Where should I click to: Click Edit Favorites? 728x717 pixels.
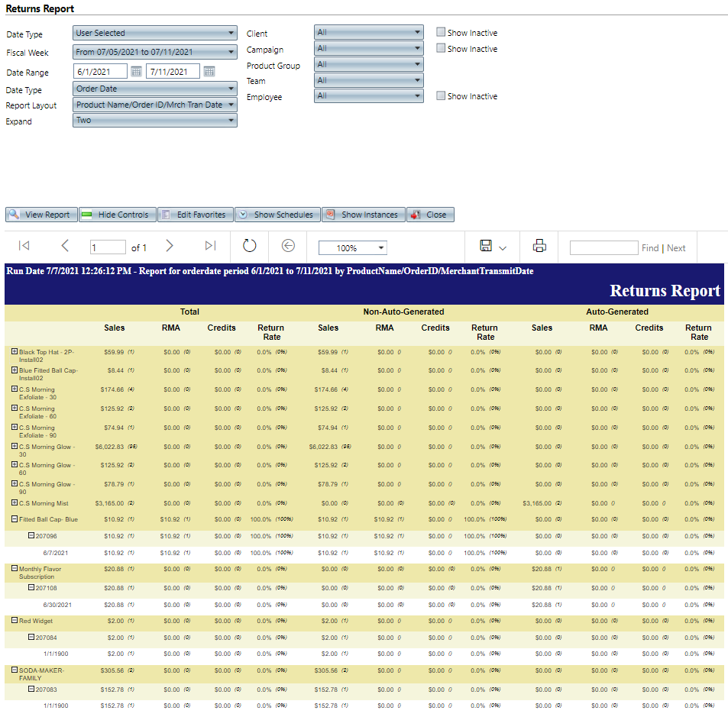pos(196,215)
